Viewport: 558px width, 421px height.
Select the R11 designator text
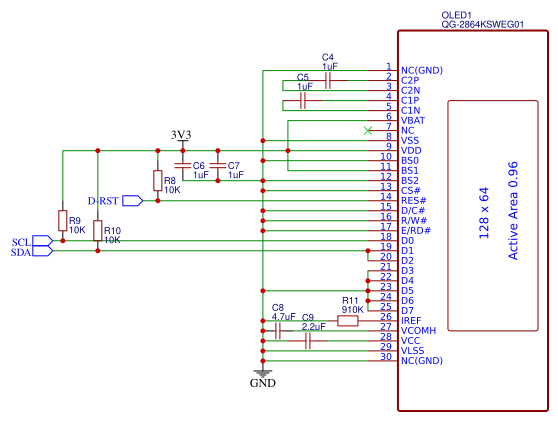(350, 301)
